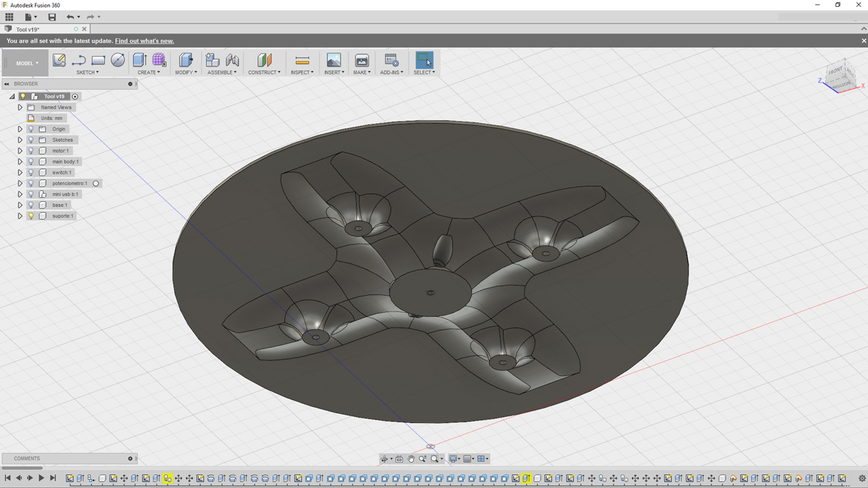Activate the Pan hand tool

(x=411, y=459)
